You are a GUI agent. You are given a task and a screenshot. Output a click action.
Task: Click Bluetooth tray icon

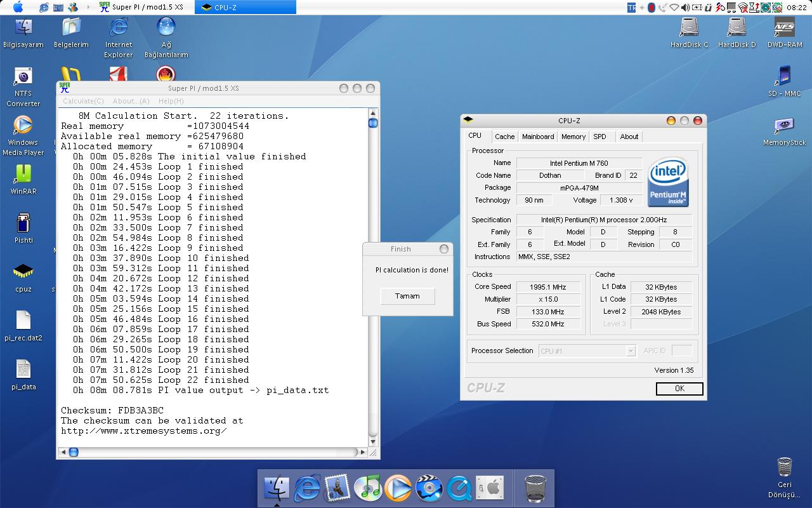[777, 8]
